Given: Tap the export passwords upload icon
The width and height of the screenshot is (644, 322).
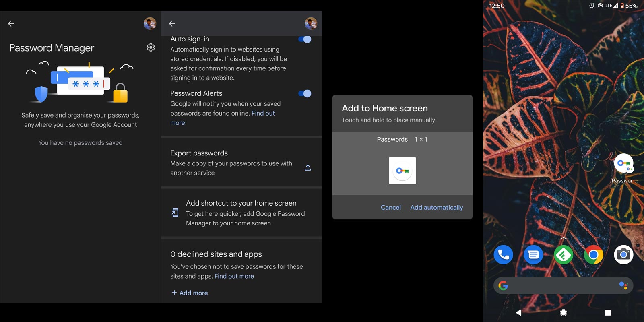Looking at the screenshot, I should coord(308,167).
